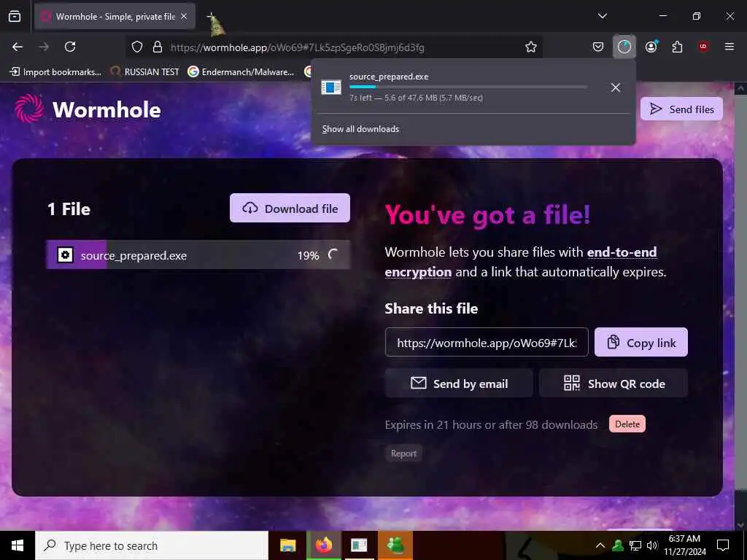Click the Download file button
747x560 pixels.
point(290,208)
